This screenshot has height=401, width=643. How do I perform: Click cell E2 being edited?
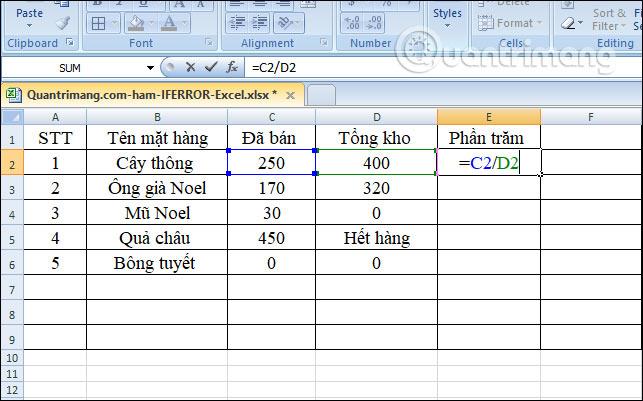pos(489,163)
